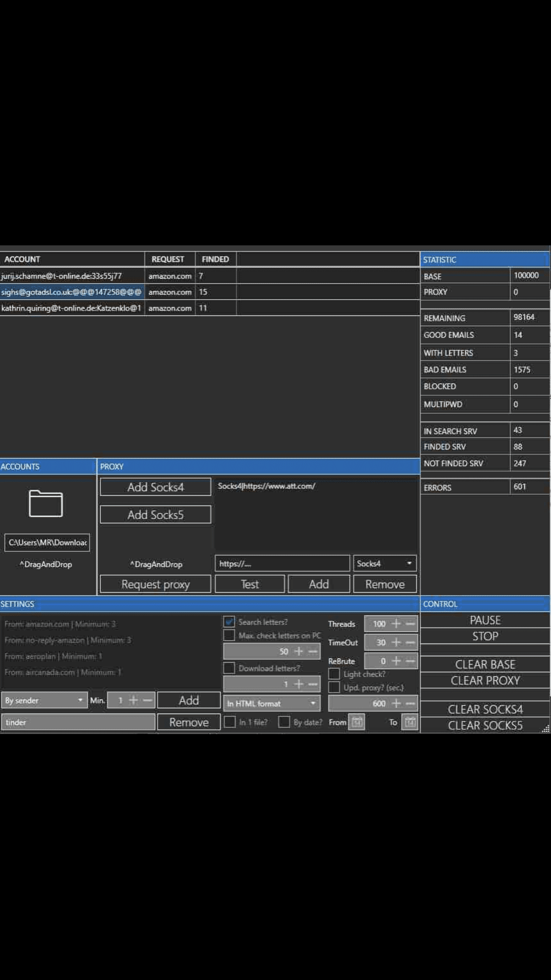Open the Socks4 proxy type dropdown

click(384, 563)
